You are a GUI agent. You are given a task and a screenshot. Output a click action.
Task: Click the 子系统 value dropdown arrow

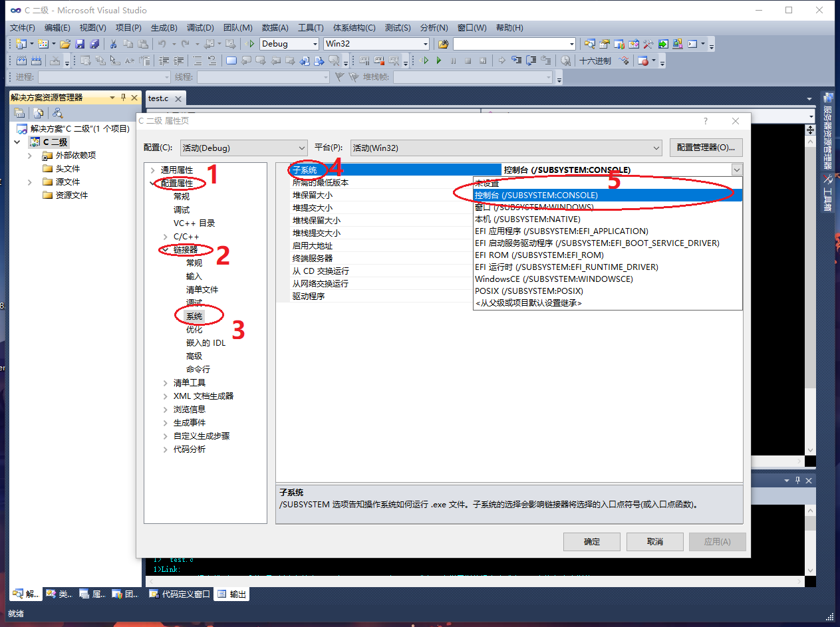[736, 170]
